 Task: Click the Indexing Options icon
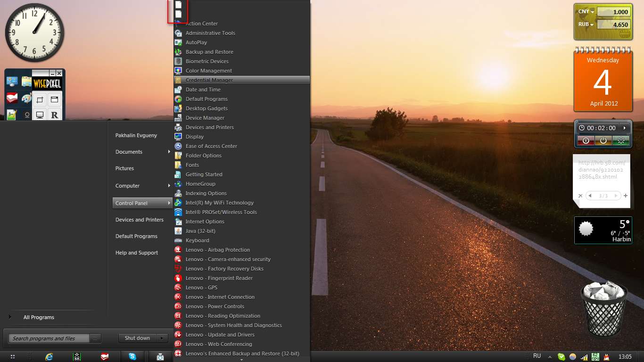pos(178,193)
